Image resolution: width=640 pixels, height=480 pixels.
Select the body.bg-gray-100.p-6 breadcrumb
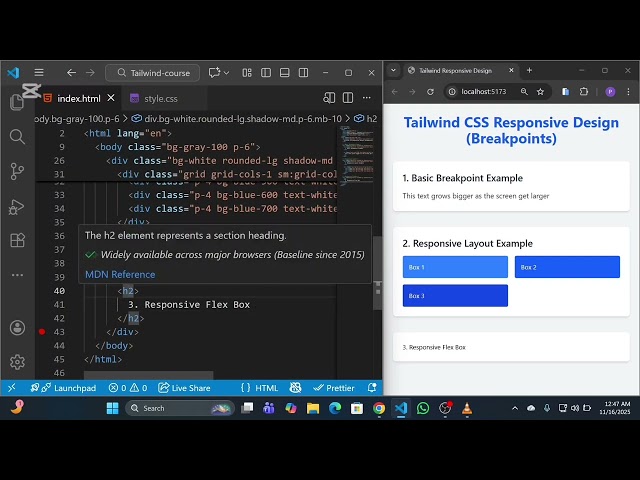pyautogui.click(x=77, y=119)
